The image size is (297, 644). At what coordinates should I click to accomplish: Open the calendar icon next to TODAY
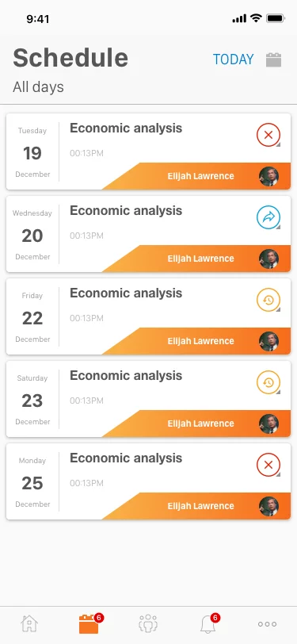(273, 59)
